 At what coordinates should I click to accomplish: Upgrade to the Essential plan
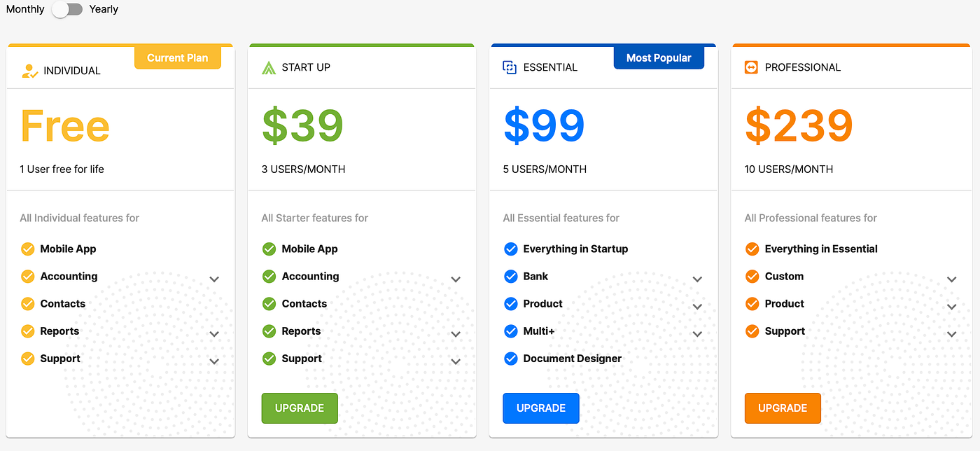[541, 408]
